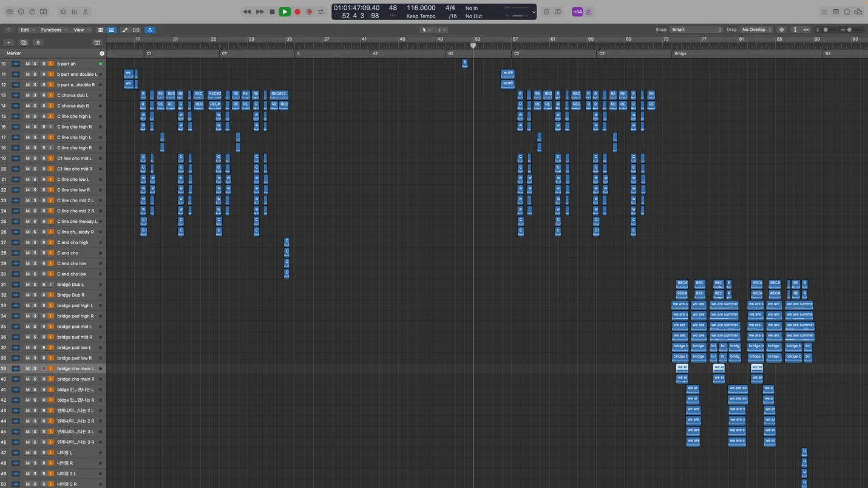Open the Left-click pointer tool menu

coord(427,30)
